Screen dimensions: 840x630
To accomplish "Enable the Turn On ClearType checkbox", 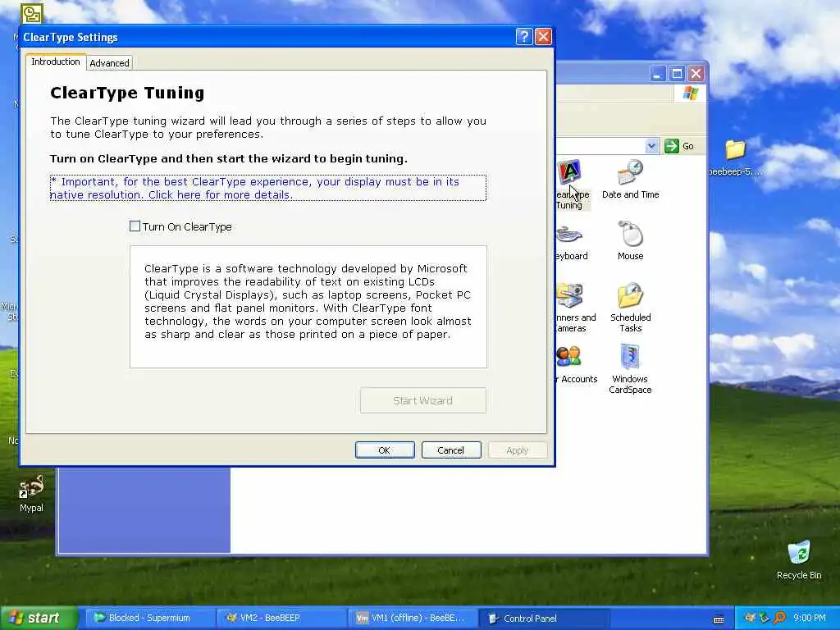I will (x=135, y=226).
